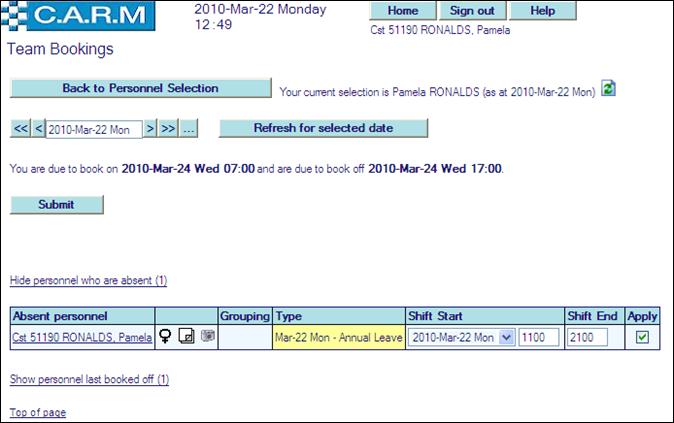This screenshot has height=423, width=674.
Task: Click Back to Personnel Selection button
Action: point(140,88)
